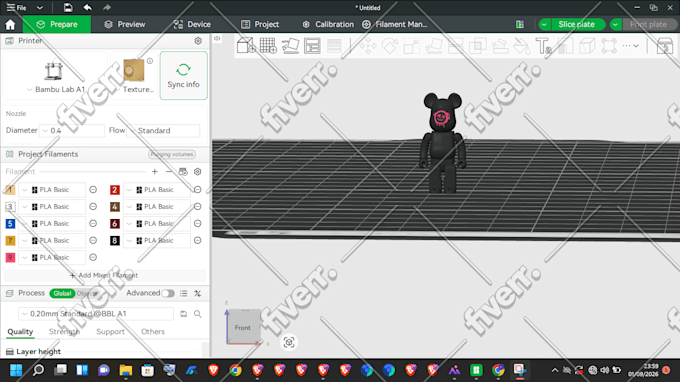680x382 pixels.
Task: Click the Add cube primitive toolbar icon
Action: pyautogui.click(x=246, y=46)
